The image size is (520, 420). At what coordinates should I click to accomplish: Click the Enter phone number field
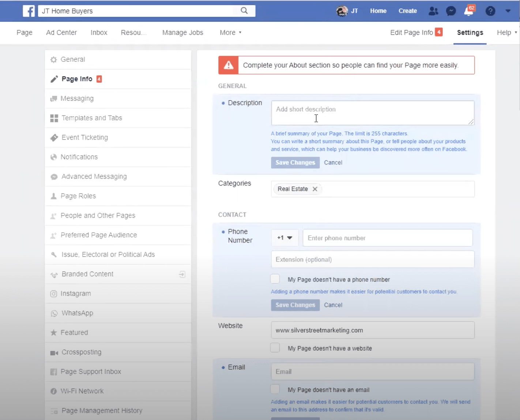tap(388, 238)
